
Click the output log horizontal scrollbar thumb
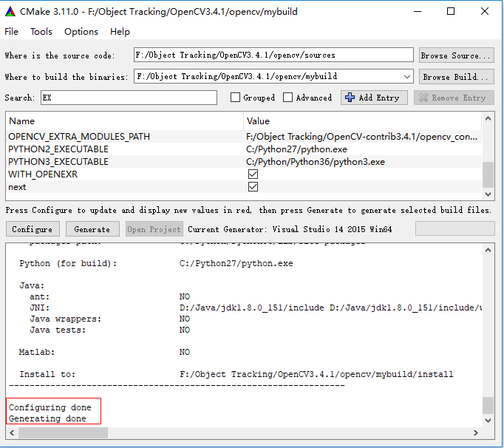point(63,433)
